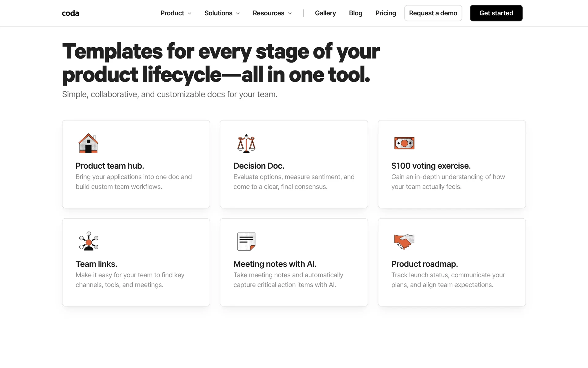Click the balance scales Decision Doc icon
This screenshot has width=588, height=368.
pos(246,143)
